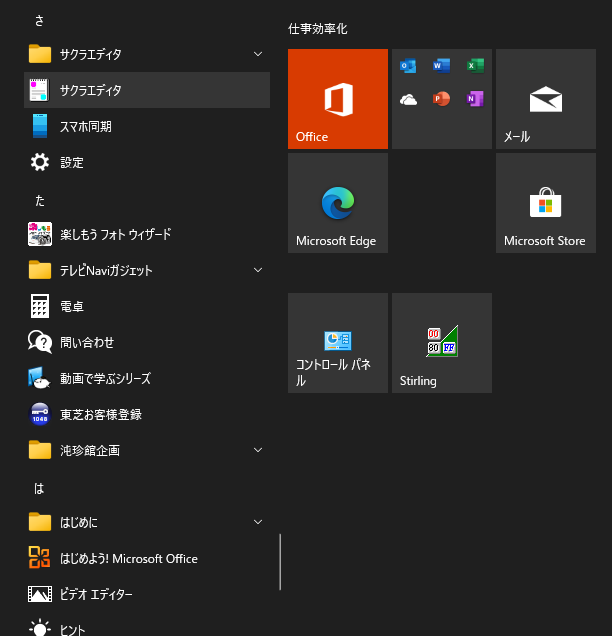Jump via the は section letter header
This screenshot has width=612, height=636.
coord(39,488)
